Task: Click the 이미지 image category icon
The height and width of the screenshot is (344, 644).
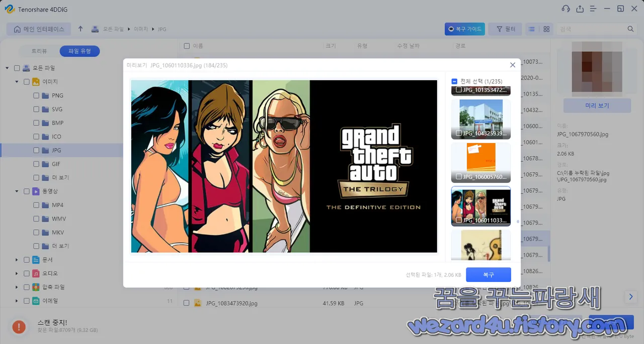Action: coord(36,82)
